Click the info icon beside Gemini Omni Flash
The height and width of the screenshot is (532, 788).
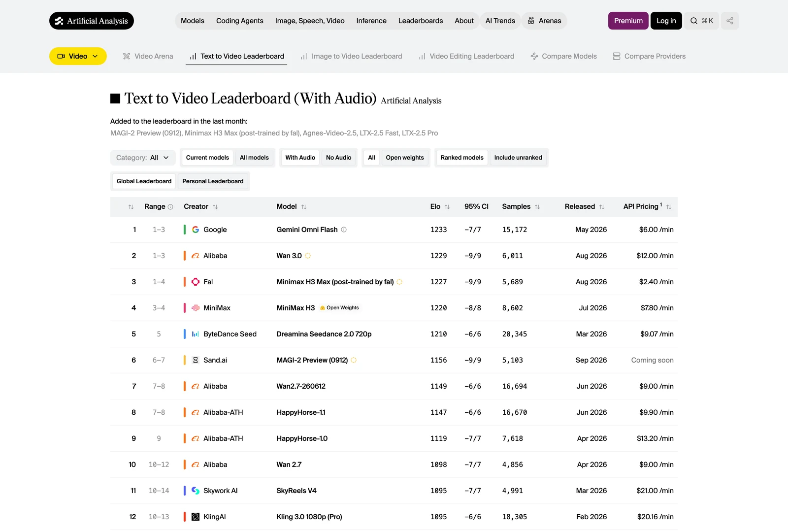coord(344,230)
